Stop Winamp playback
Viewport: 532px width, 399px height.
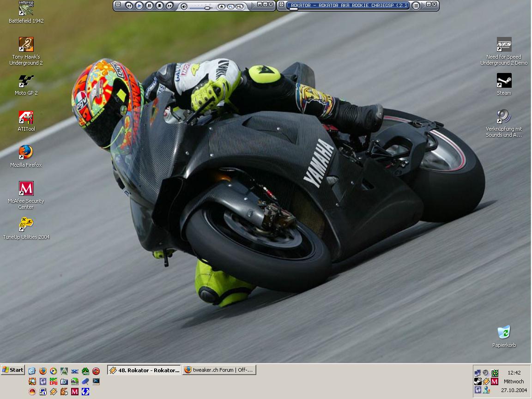(x=159, y=6)
